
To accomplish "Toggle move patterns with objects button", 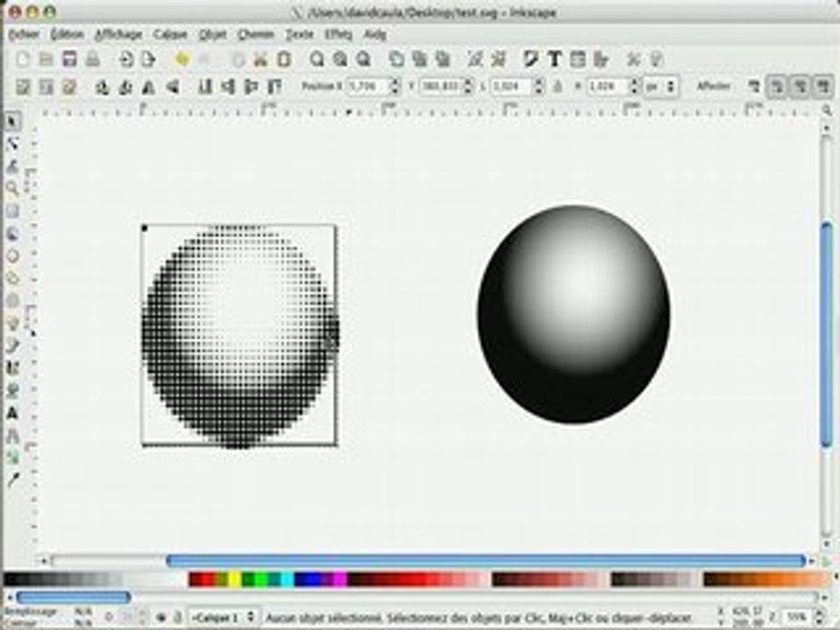I will click(x=822, y=87).
